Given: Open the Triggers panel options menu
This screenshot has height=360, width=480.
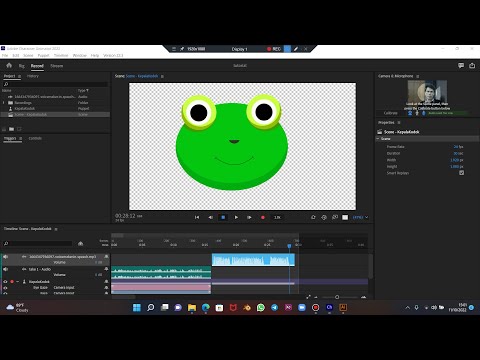Looking at the screenshot, I should click(20, 138).
